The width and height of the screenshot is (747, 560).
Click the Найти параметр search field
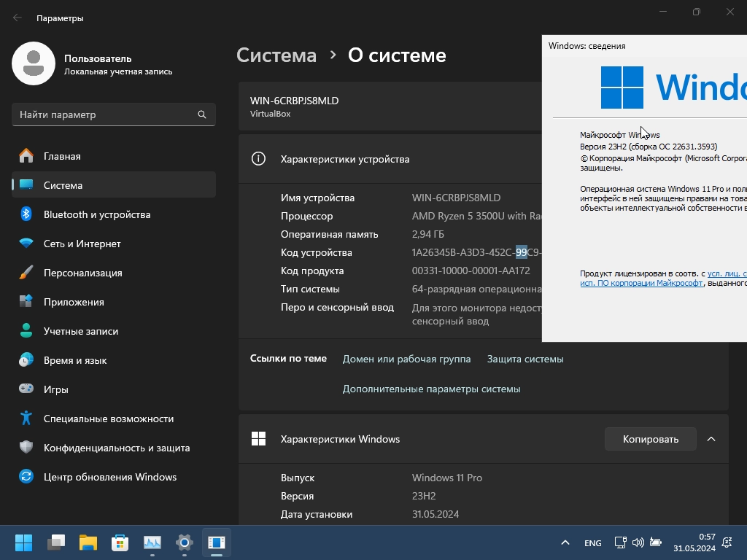[106, 114]
